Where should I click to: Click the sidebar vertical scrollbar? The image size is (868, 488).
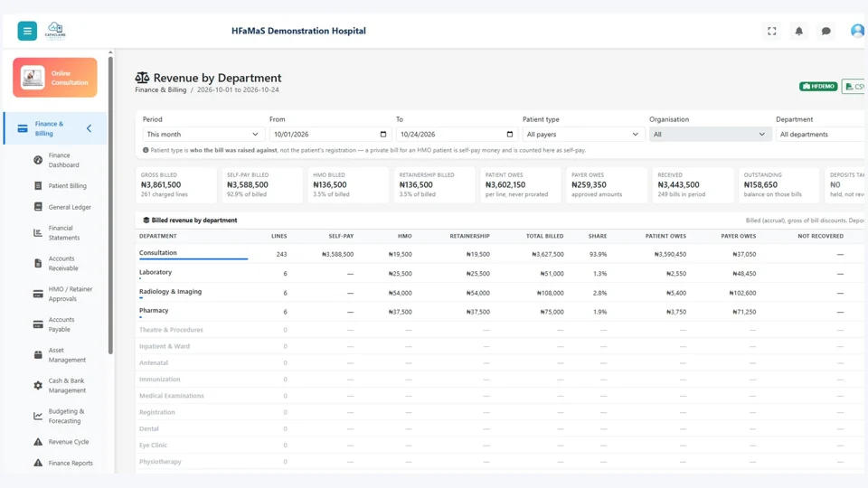click(110, 205)
